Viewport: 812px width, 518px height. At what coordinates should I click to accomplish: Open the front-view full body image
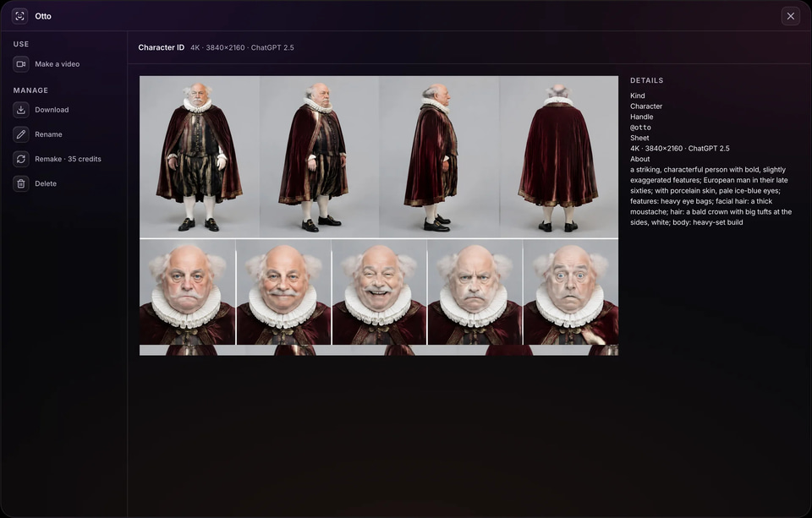tap(200, 157)
